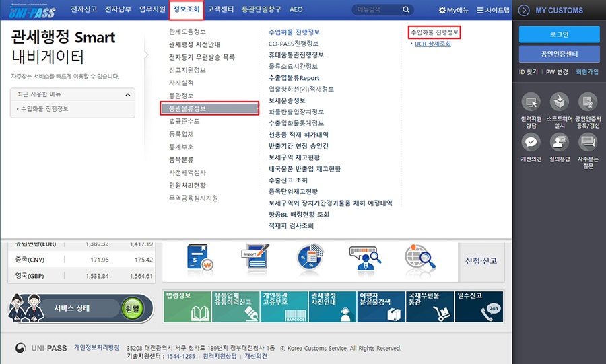Click the 개선의견 footer link
This screenshot has height=364, width=606.
(256, 356)
